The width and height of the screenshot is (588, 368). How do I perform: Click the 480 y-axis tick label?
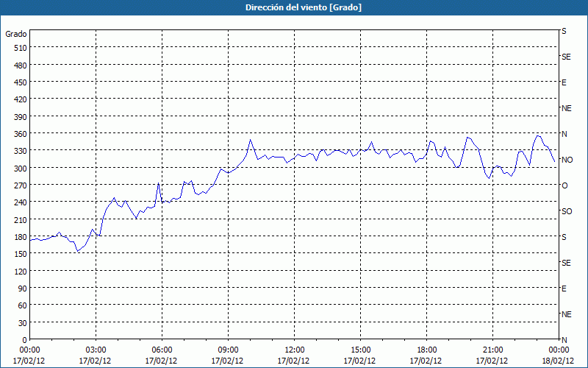tap(21, 65)
